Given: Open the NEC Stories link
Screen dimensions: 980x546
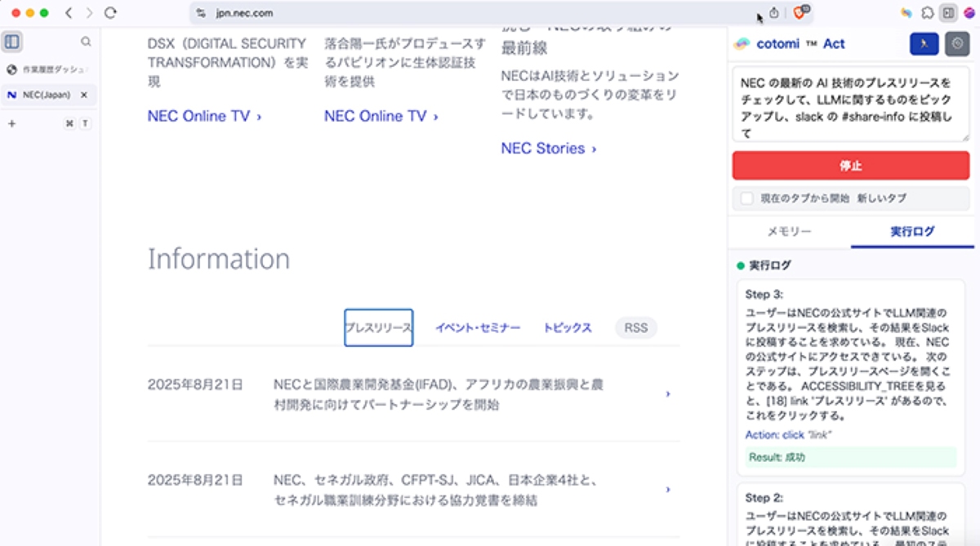Looking at the screenshot, I should pos(544,149).
